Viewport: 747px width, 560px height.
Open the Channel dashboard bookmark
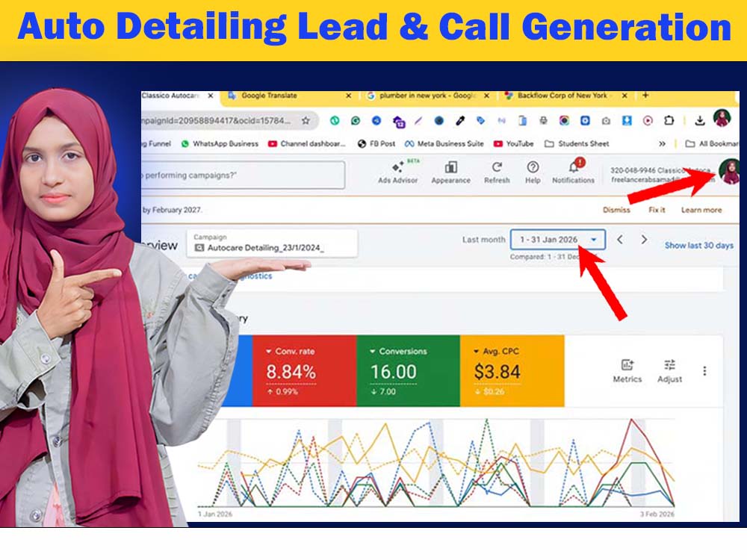coord(307,143)
